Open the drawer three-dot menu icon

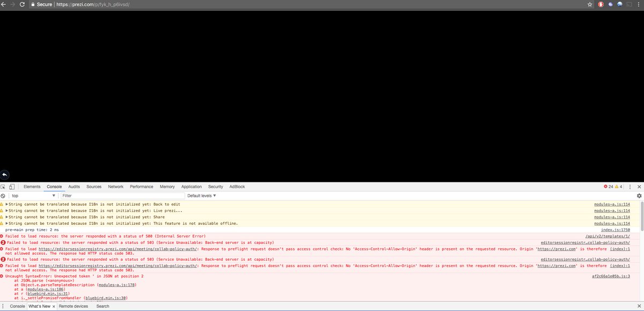(4, 306)
